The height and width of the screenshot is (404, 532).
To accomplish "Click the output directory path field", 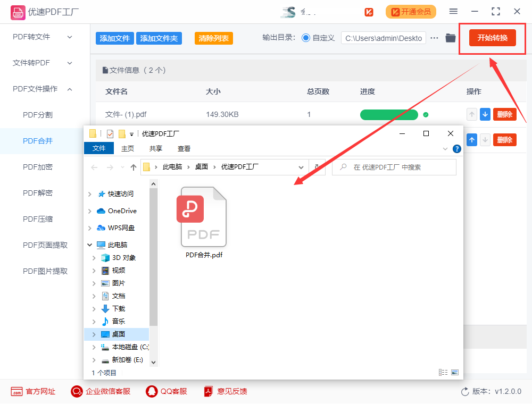I will (384, 38).
